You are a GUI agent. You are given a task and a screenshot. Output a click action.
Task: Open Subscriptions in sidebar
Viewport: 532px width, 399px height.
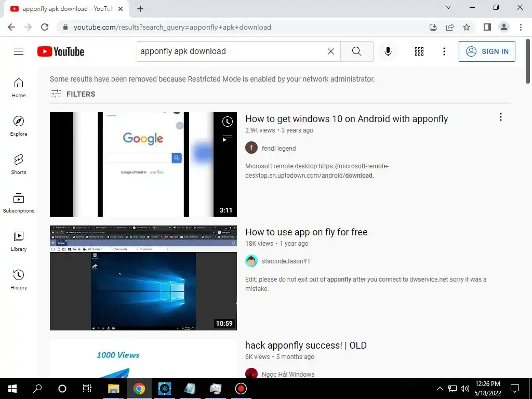(x=19, y=203)
